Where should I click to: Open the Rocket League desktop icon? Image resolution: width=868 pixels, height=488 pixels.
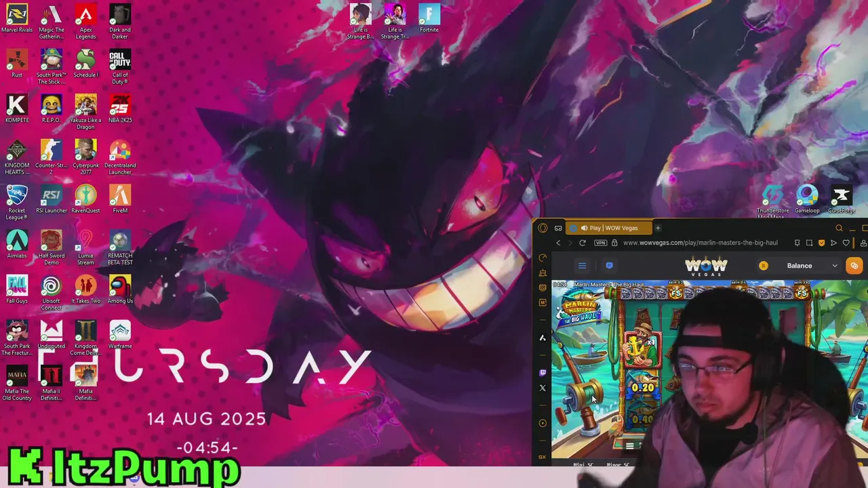point(17,203)
